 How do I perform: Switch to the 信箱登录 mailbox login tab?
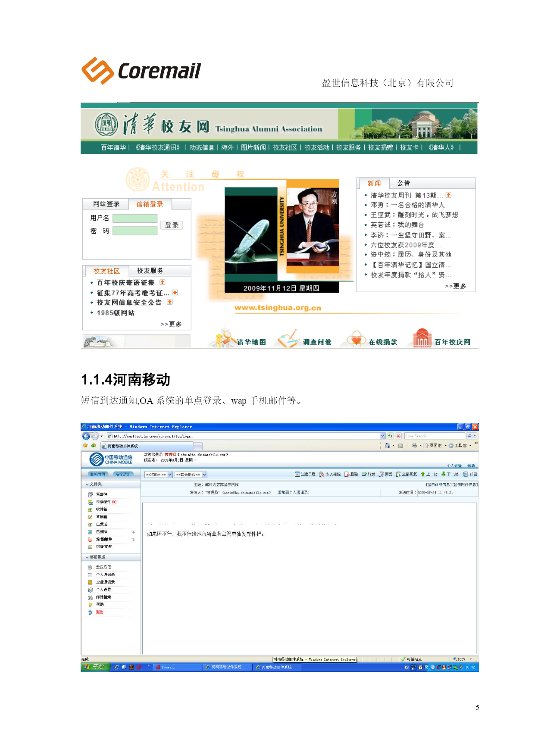click(150, 204)
